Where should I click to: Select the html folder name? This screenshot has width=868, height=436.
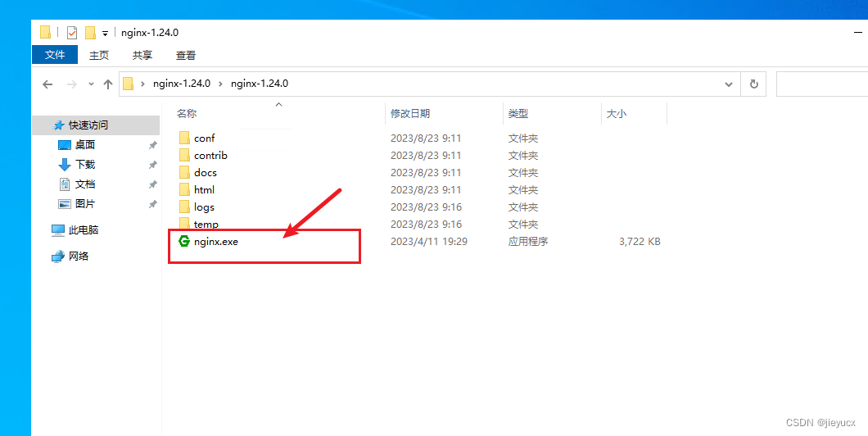click(x=204, y=190)
